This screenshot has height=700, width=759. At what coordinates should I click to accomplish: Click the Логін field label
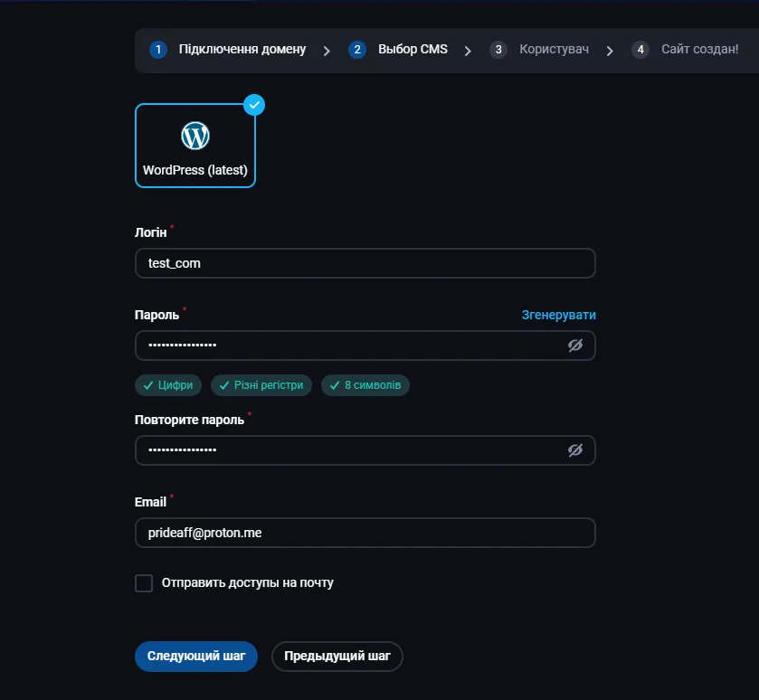150,232
